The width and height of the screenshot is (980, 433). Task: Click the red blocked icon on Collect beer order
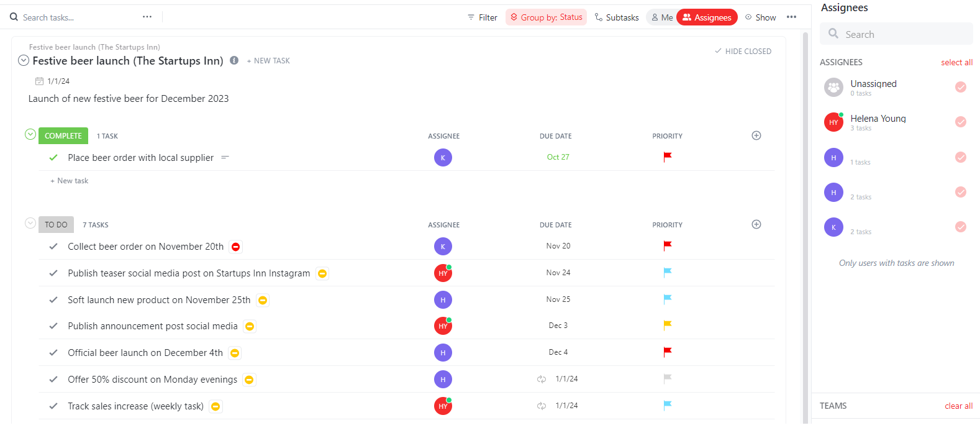pos(235,247)
